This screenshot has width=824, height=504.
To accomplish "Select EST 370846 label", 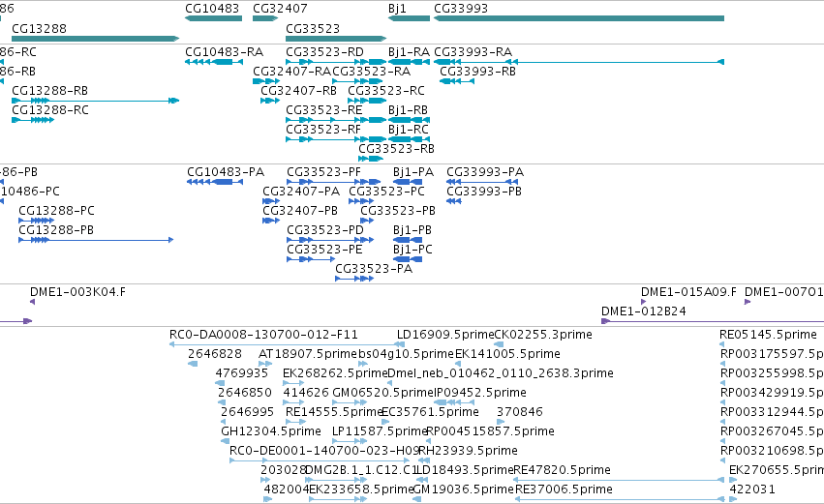I will pyautogui.click(x=519, y=413).
